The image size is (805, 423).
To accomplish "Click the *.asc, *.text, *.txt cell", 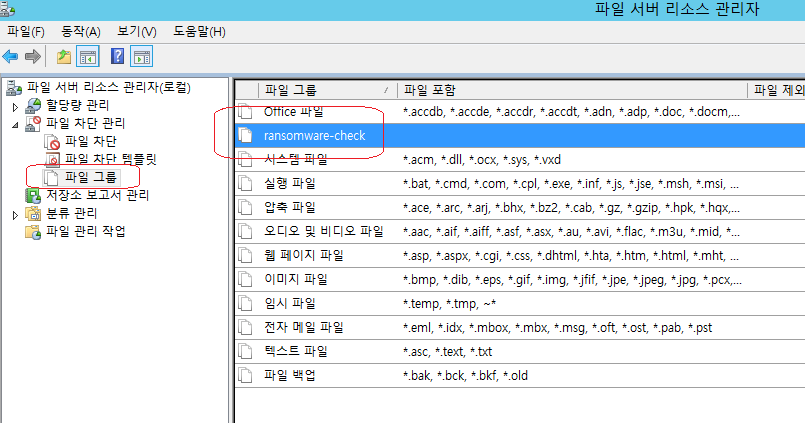I will tap(447, 352).
